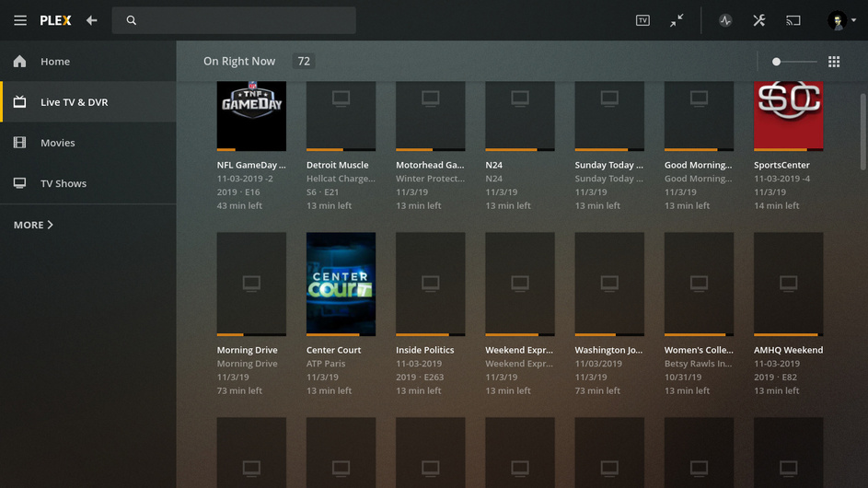Click NFL GameDay title link
868x488 pixels.
tap(251, 165)
